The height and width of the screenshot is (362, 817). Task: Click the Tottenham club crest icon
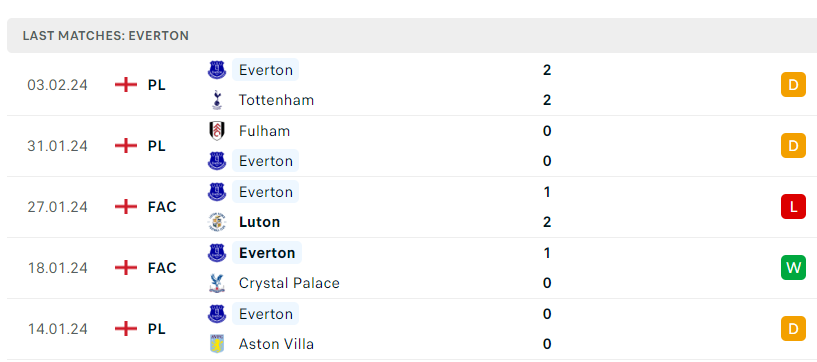coord(217,100)
